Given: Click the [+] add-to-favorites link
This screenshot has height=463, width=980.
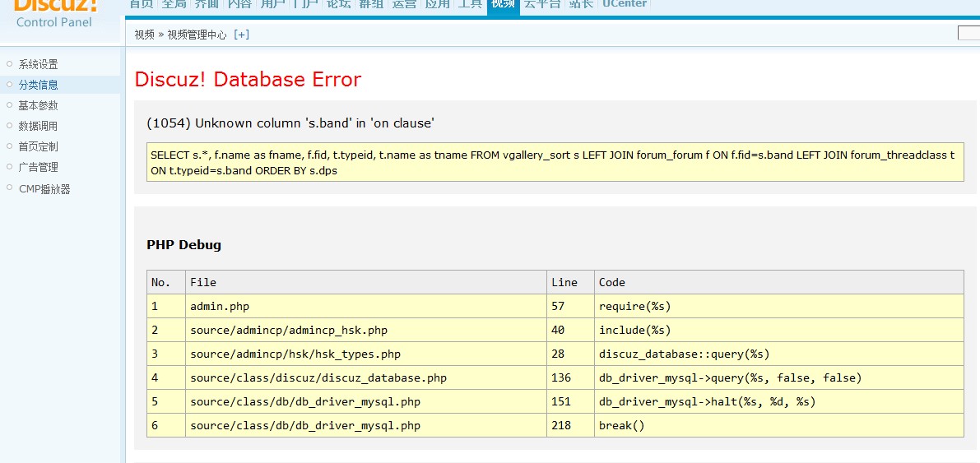Looking at the screenshot, I should tap(241, 35).
